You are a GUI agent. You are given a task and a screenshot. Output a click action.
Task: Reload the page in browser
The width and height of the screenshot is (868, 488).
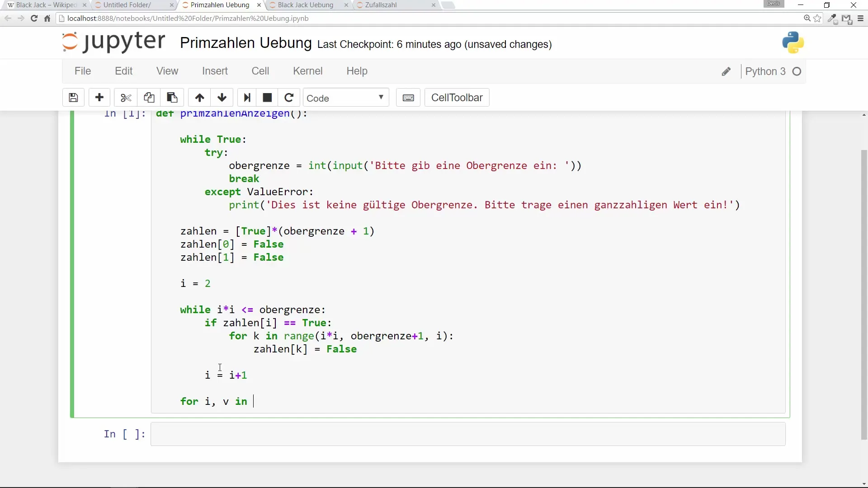point(34,19)
